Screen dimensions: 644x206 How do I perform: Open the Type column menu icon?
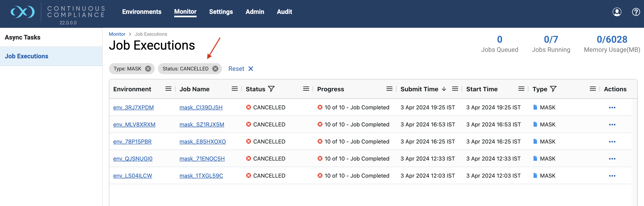pyautogui.click(x=593, y=89)
